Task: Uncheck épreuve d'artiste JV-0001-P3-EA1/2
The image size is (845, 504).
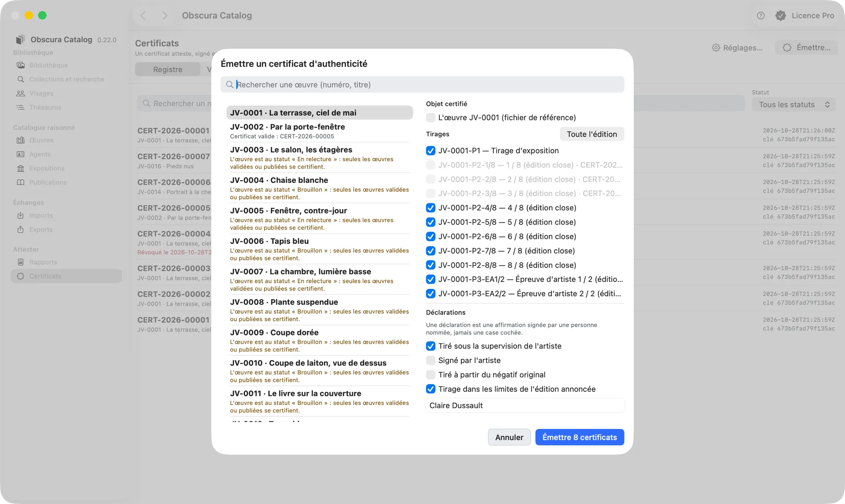Action: (x=431, y=279)
